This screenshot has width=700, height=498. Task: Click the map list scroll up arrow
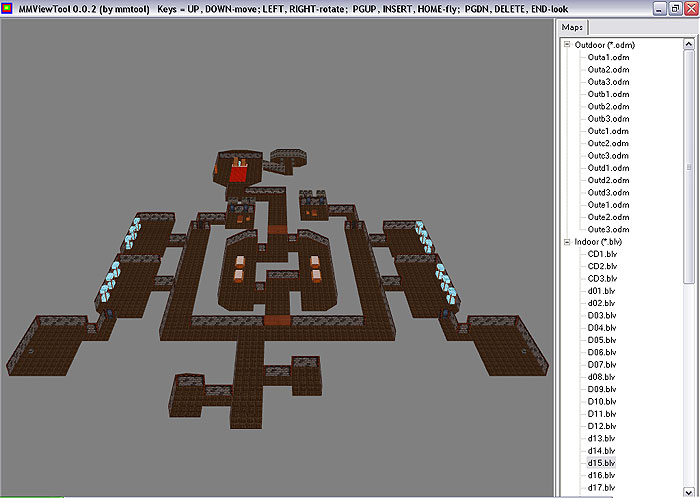tap(689, 44)
